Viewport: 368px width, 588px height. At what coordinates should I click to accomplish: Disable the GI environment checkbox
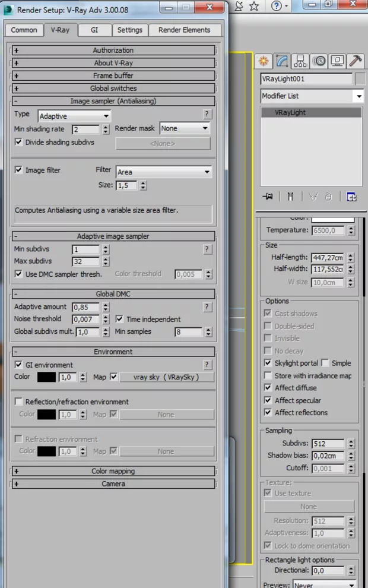pos(18,365)
